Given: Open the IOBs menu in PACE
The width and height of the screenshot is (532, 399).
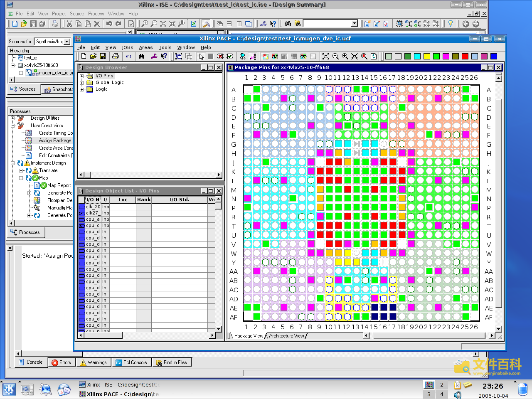Looking at the screenshot, I should 128,47.
